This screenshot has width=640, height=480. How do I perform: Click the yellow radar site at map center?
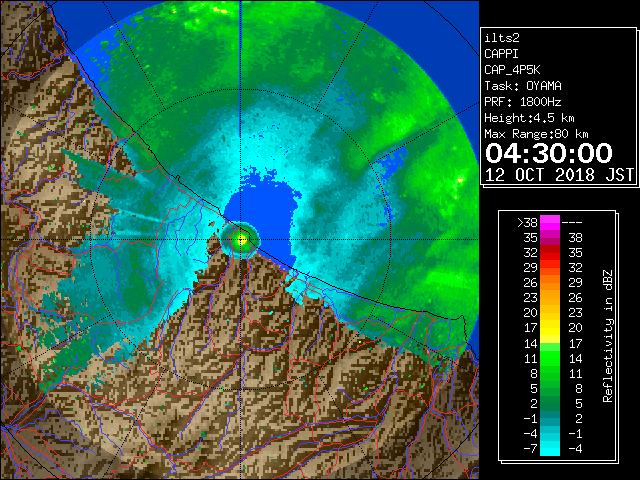pyautogui.click(x=241, y=240)
